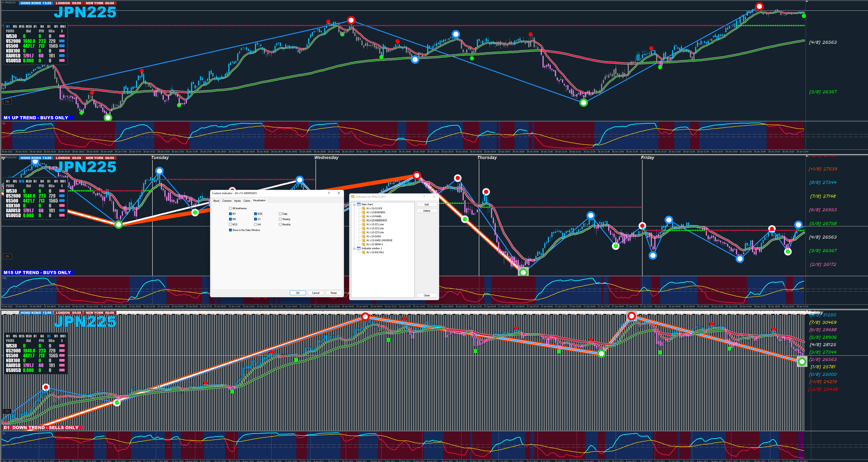Click the XU v15-RSI MA1 indicator icon
The image size is (868, 462).
tap(364, 252)
